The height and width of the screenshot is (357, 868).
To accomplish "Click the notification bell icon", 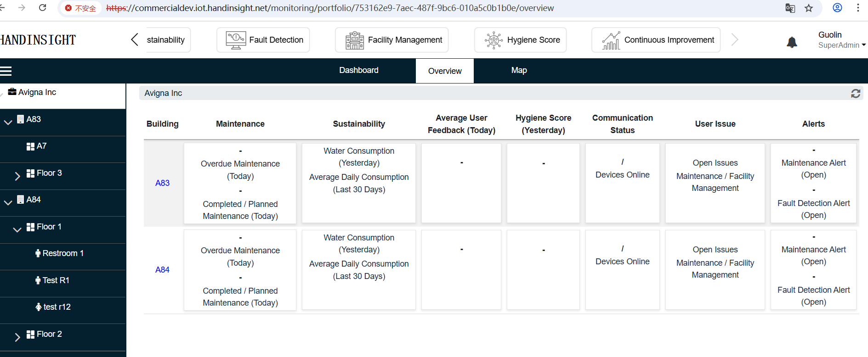I will coord(792,42).
